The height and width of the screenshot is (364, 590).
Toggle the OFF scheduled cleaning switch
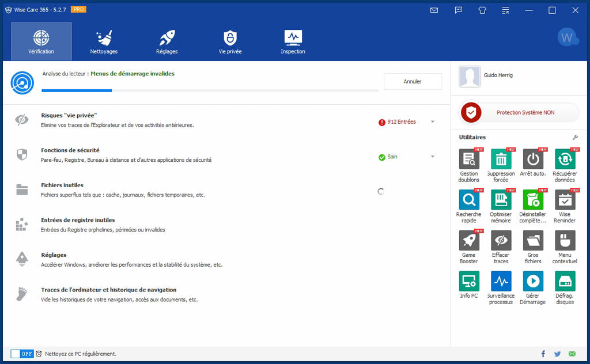click(22, 354)
